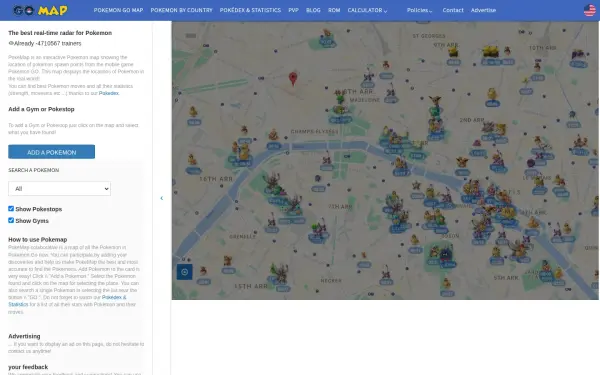Select Pokemon marker right of locate button
Viewport: 600px width, 375px height.
[204, 271]
